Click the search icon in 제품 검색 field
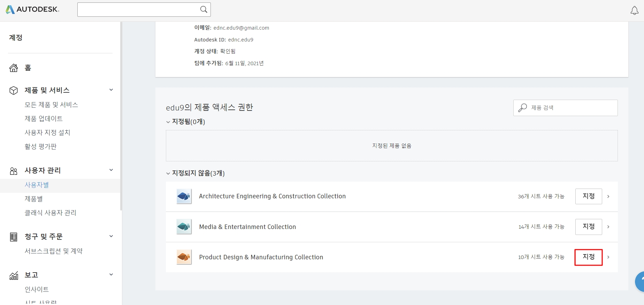Viewport: 644px width, 305px height. pos(522,108)
